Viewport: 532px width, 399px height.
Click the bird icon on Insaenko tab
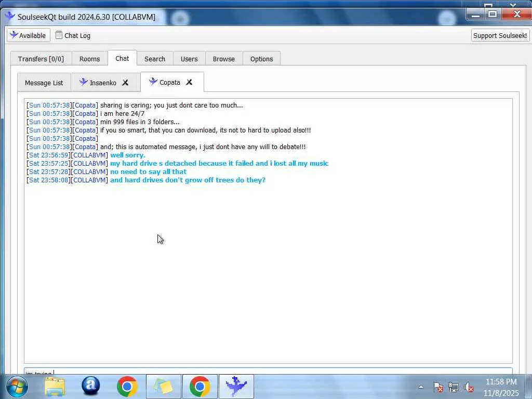(x=84, y=82)
